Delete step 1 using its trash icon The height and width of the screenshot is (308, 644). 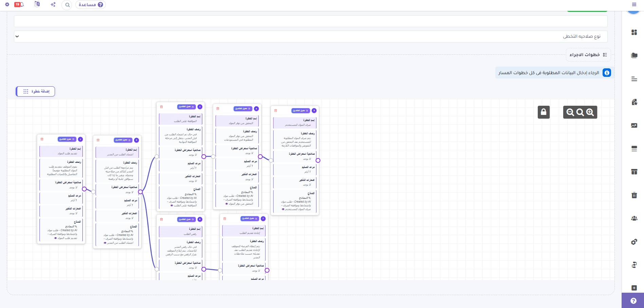(42, 139)
